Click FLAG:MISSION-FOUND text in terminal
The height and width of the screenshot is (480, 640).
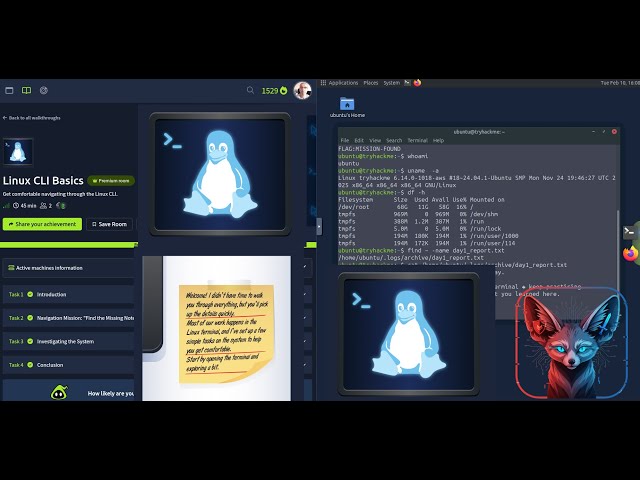pyautogui.click(x=369, y=149)
